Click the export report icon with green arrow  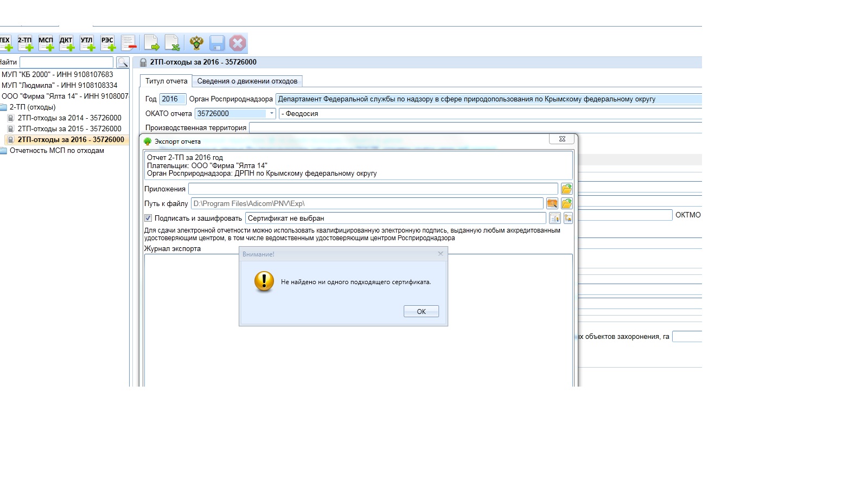tap(151, 43)
